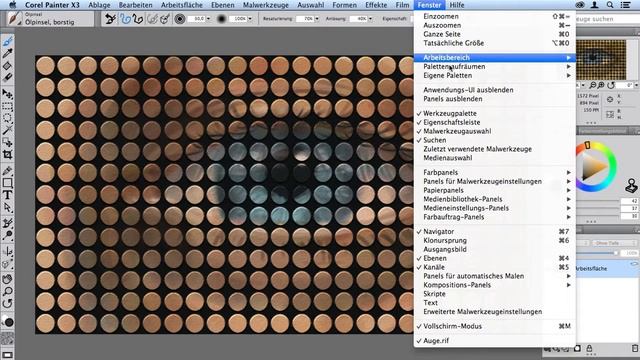640x360 pixels.
Task: Toggle Vollschirm-Modus menu entry
Action: click(x=495, y=326)
